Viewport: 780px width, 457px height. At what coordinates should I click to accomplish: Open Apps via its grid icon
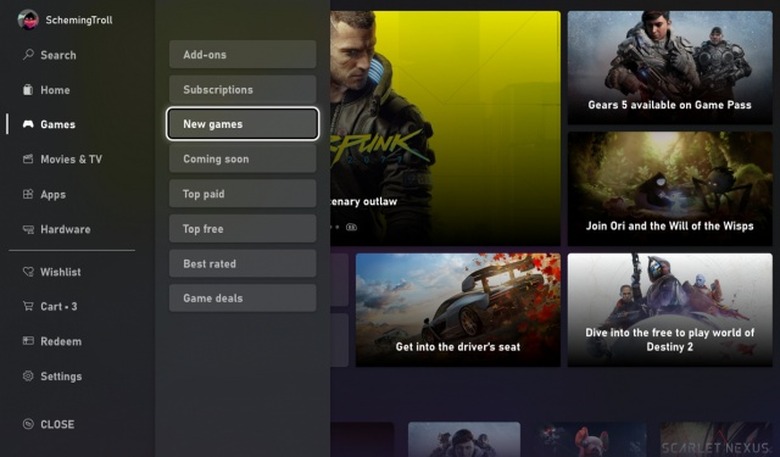[28, 195]
